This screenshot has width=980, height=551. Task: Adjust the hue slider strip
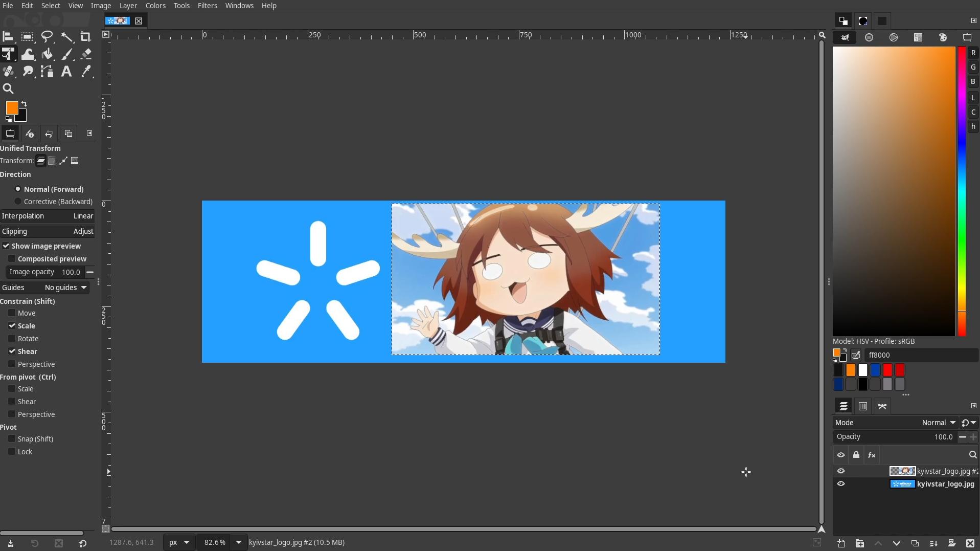[962, 191]
